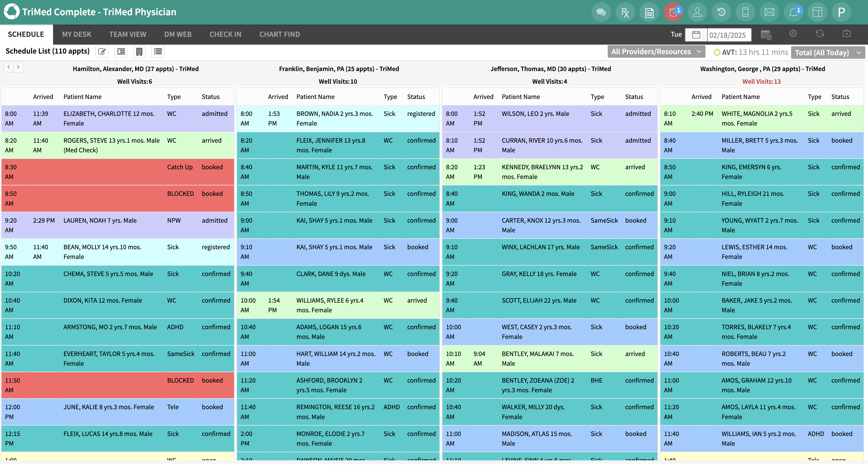868x465 pixels.
Task: Switch to the CHECK IN tab
Action: 225,34
